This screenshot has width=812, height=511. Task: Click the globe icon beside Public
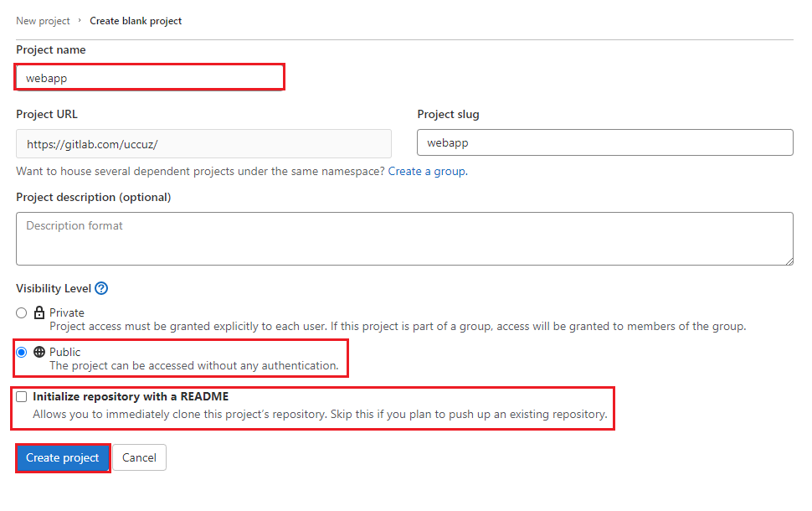[x=39, y=353]
